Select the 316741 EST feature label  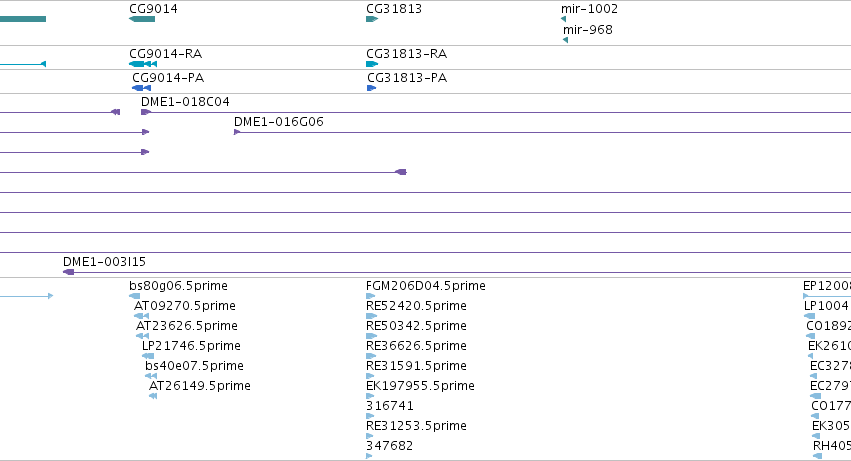click(390, 406)
